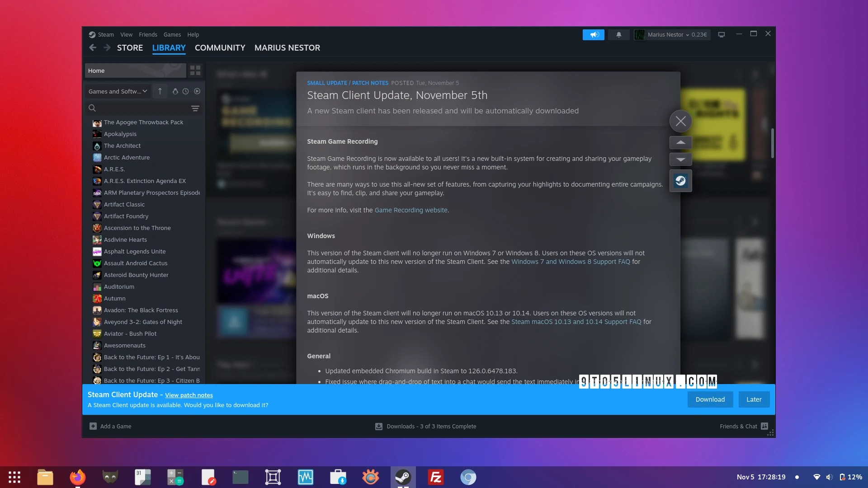Toggle ready-to-play filter icon

(197, 91)
